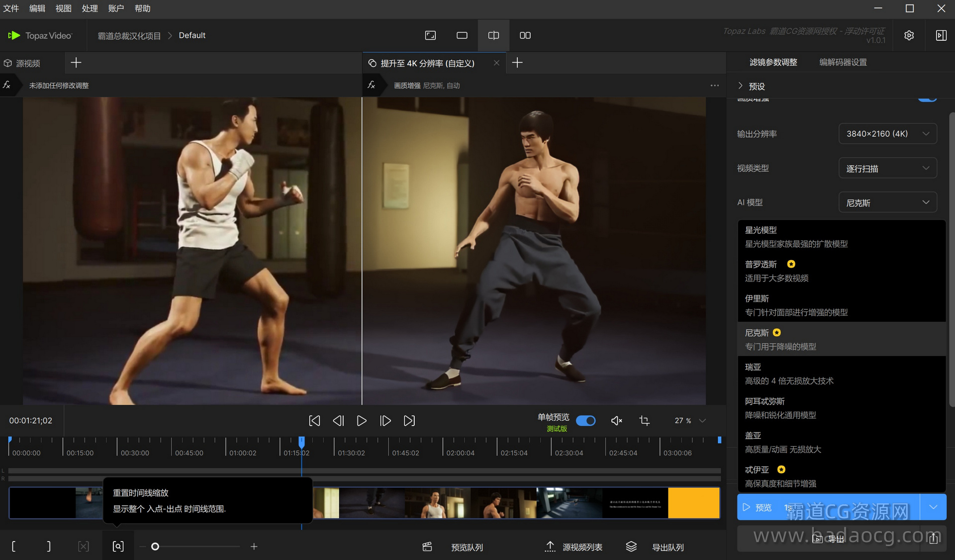Screen dimensions: 955x560
Task: Step forward one frame
Action: 385,421
